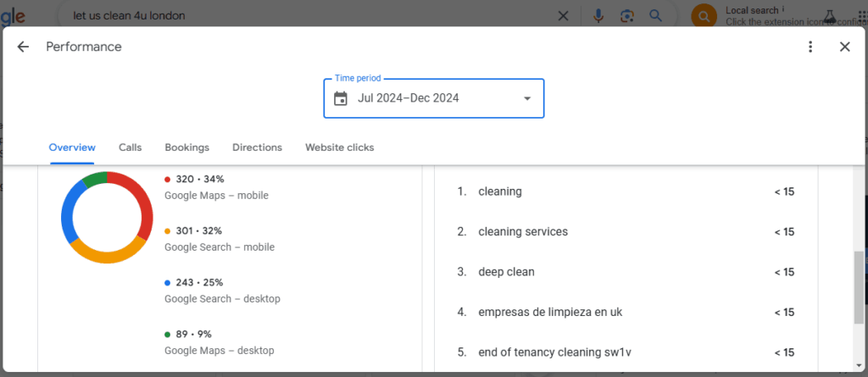Click the calendar icon in Time period
This screenshot has height=377, width=868.
tap(341, 98)
